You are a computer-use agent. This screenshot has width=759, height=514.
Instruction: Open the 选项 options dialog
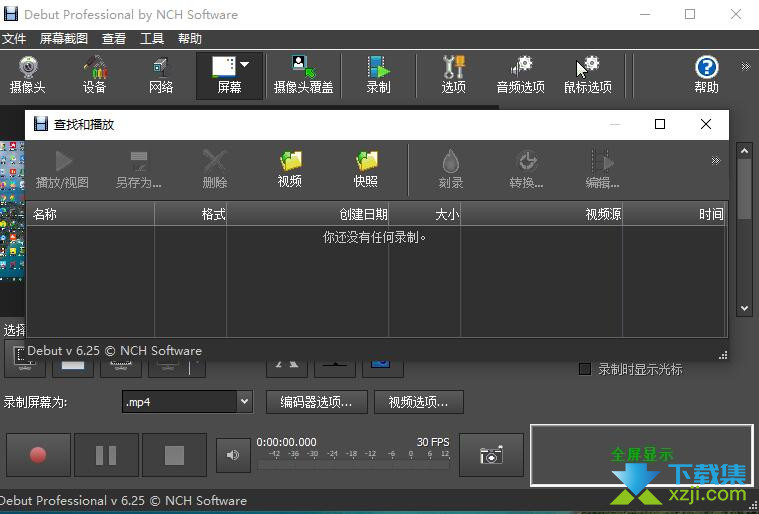coord(454,75)
